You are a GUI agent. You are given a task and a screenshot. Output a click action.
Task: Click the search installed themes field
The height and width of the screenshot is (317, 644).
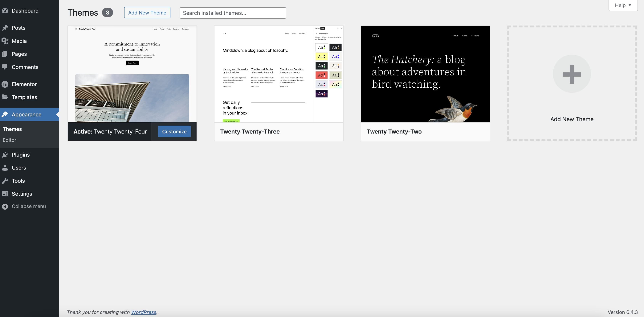233,13
